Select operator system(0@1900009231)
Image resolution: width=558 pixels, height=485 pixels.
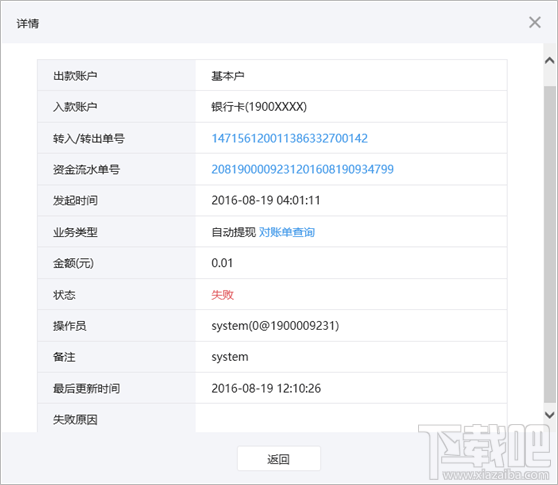[275, 326]
